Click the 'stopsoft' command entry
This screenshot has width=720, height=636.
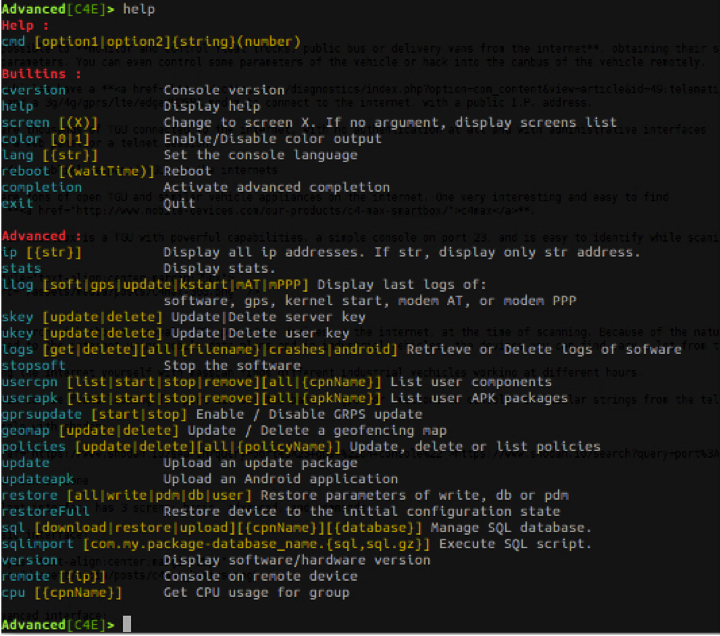[x=33, y=365]
